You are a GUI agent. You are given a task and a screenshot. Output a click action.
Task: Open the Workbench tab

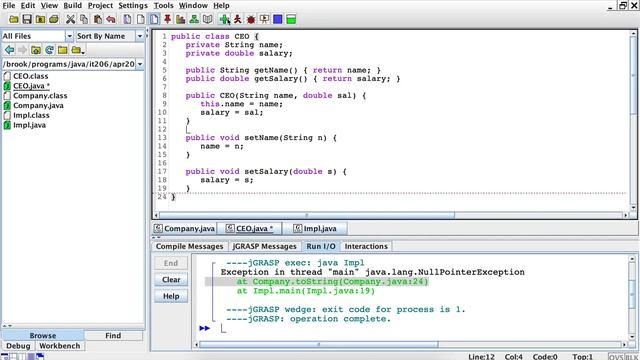(x=60, y=346)
